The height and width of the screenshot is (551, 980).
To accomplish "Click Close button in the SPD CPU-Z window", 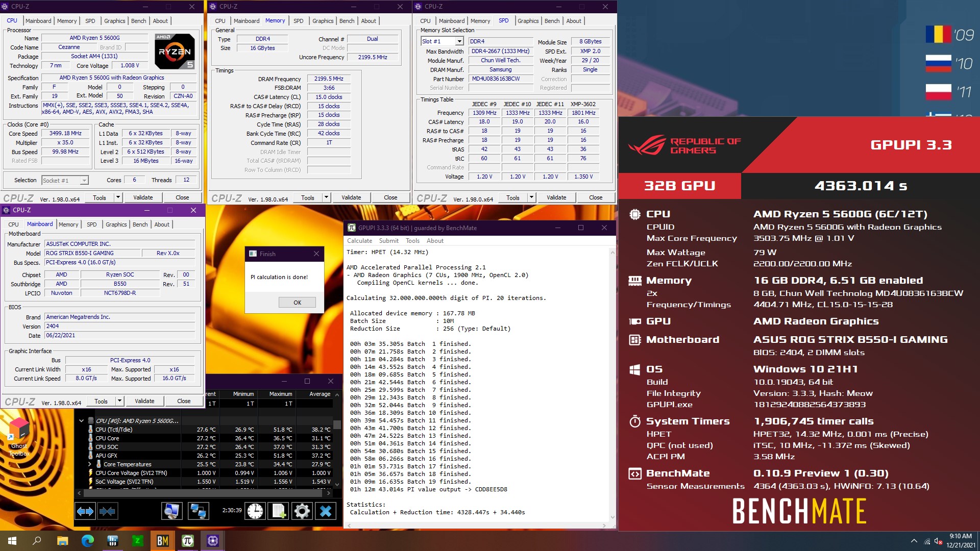I will [x=596, y=197].
